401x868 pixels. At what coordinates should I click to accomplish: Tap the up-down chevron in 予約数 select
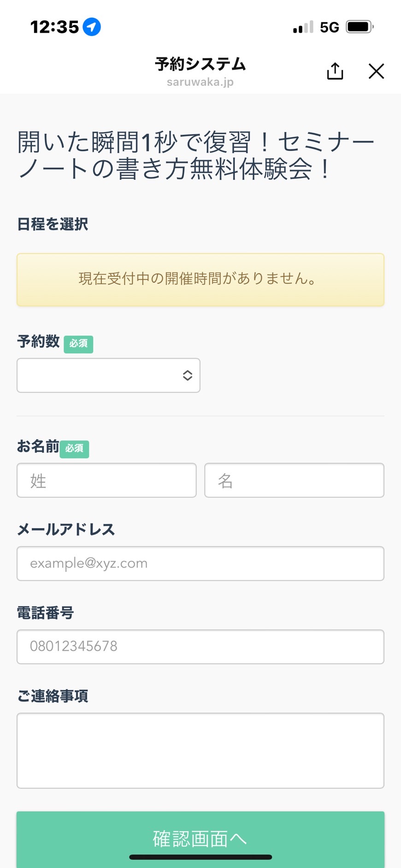tap(187, 375)
